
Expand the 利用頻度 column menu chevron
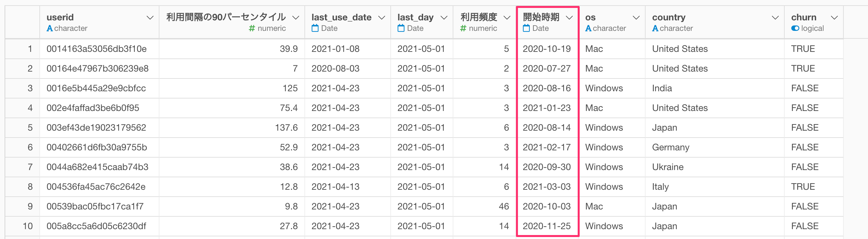tap(507, 17)
